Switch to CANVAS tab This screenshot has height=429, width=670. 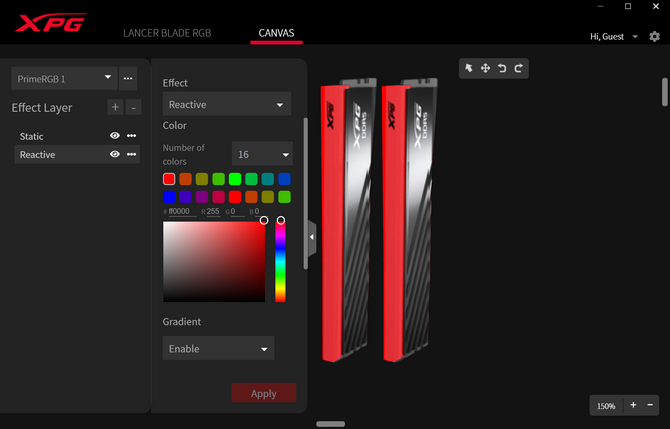coord(276,33)
